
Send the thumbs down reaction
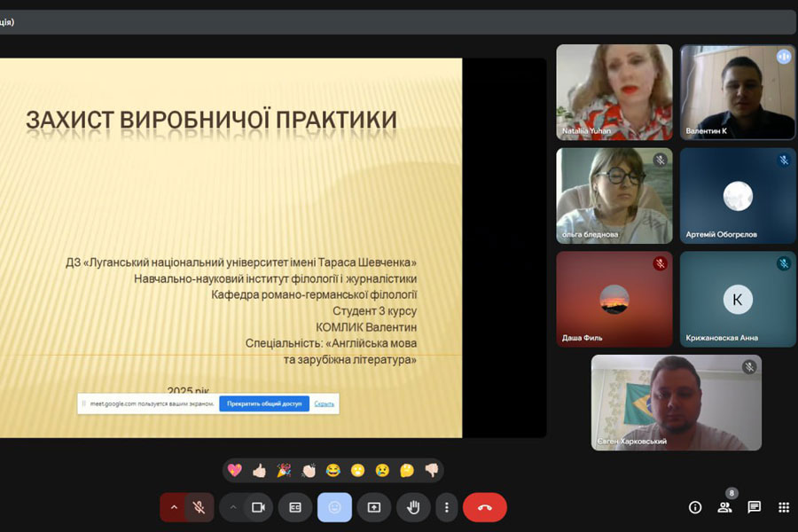click(432, 471)
